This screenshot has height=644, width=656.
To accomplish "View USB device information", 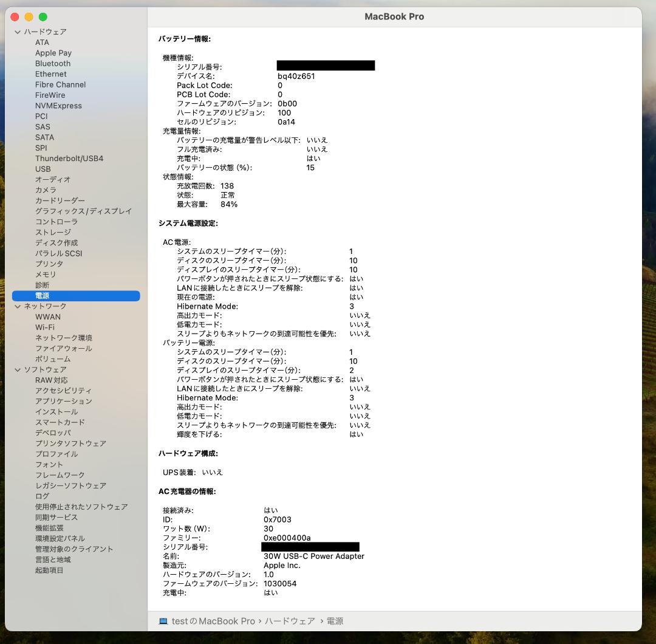I will 42,169.
